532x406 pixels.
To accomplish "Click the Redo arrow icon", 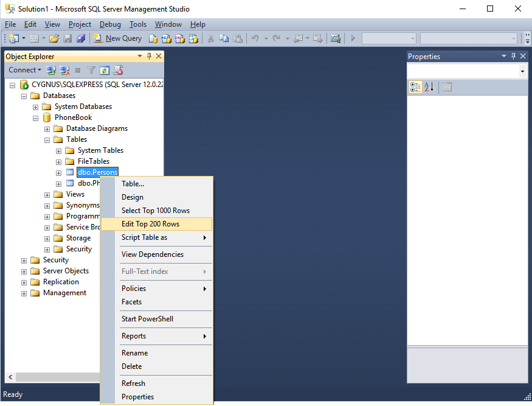I will click(x=277, y=38).
